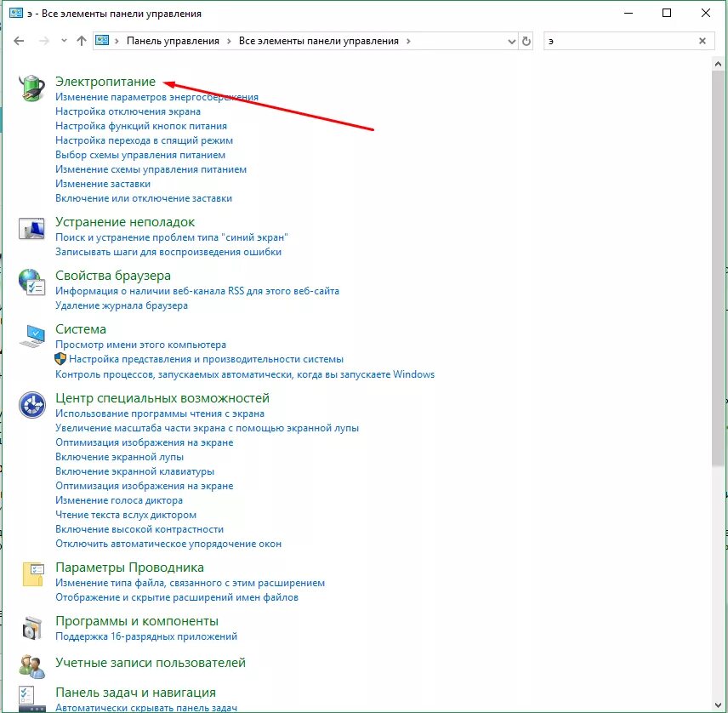
Task: Open Увеличение масштаба части экрана link
Action: pos(207,428)
